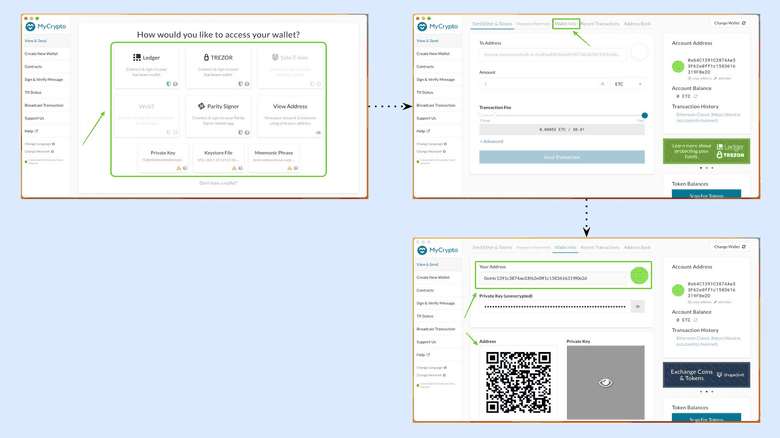Screen dimensions: 780x438
Task: Toggle eye button next to unencrypted Private Key
Action: point(637,307)
